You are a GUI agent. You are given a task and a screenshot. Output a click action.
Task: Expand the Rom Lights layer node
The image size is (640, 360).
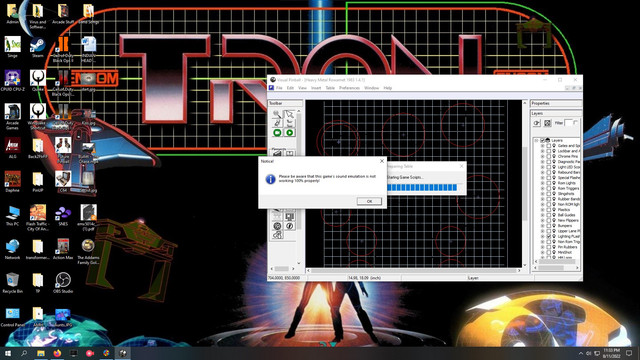tap(542, 183)
